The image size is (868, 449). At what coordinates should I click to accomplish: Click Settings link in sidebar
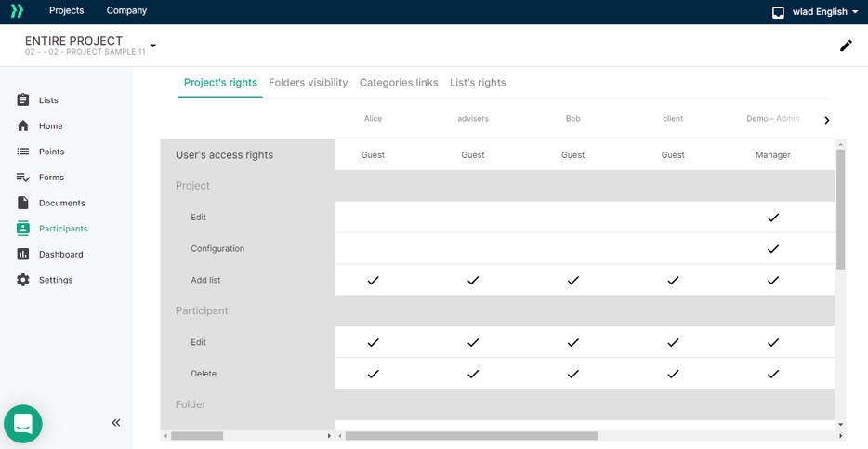[x=56, y=280]
